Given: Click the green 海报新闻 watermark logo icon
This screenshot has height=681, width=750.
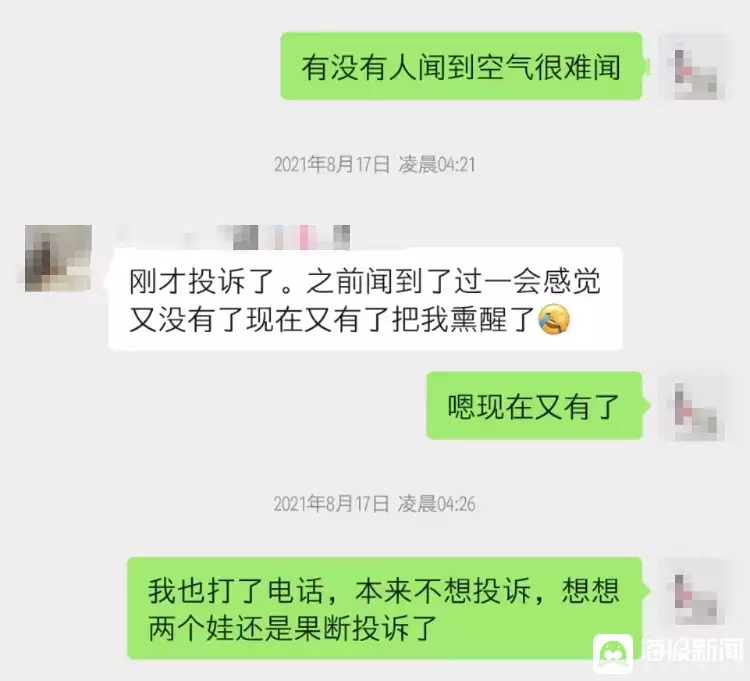Looking at the screenshot, I should (x=613, y=654).
